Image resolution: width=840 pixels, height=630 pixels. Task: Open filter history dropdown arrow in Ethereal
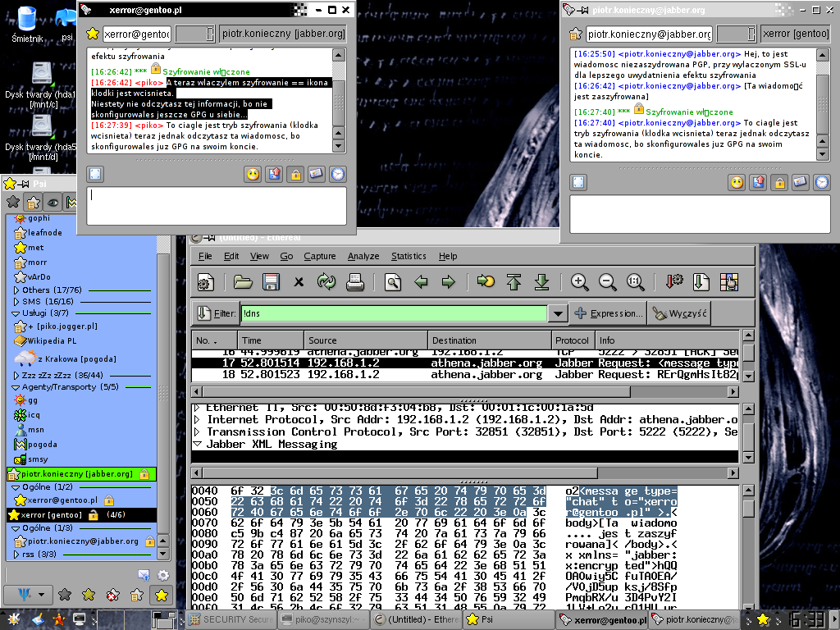558,313
